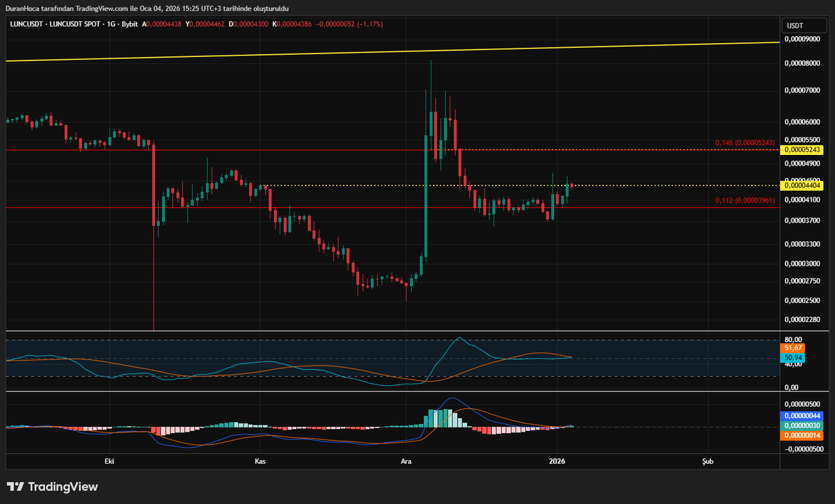Click the TradingView logo
This screenshot has width=835, height=504.
(x=52, y=487)
